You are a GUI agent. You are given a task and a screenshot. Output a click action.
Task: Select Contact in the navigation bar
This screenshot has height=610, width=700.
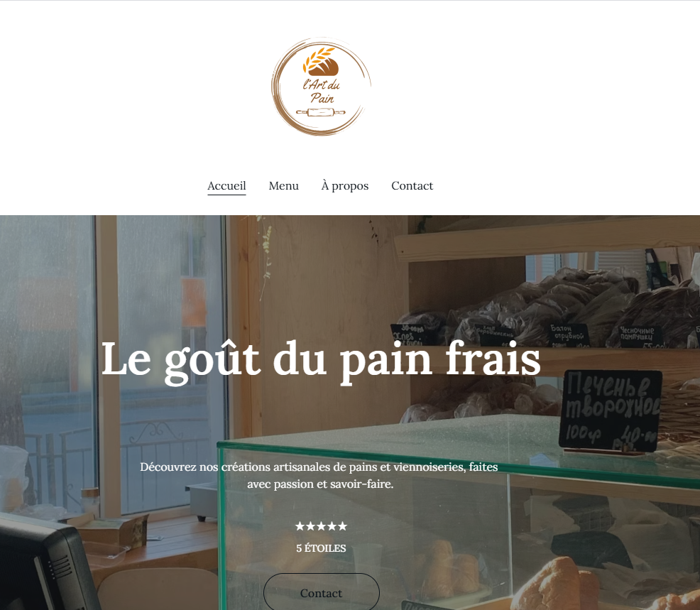pos(412,186)
